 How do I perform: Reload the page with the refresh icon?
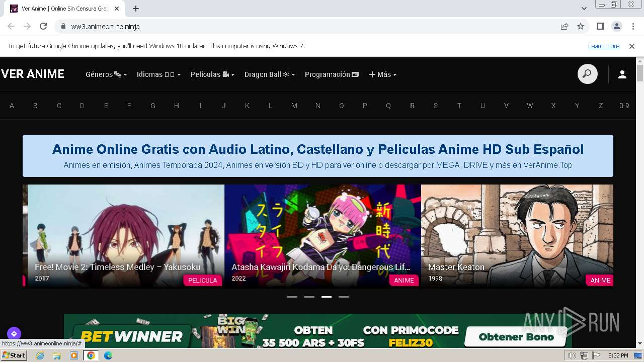pos(43,26)
